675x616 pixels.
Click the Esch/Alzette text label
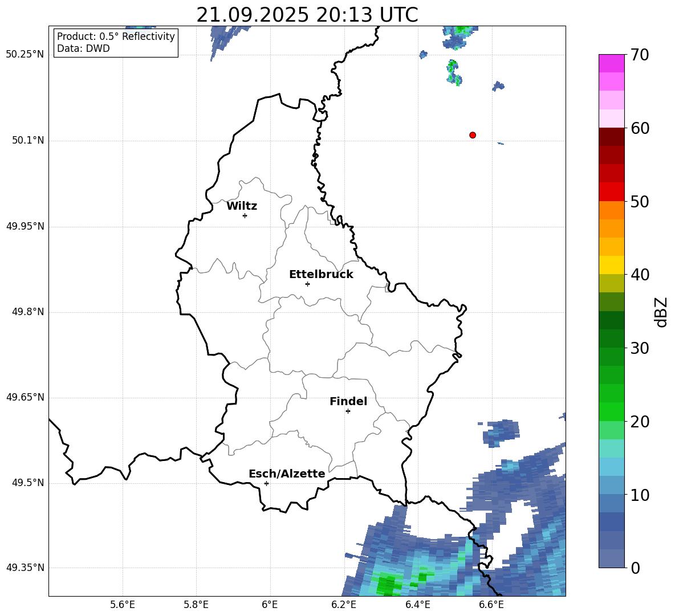click(x=286, y=474)
